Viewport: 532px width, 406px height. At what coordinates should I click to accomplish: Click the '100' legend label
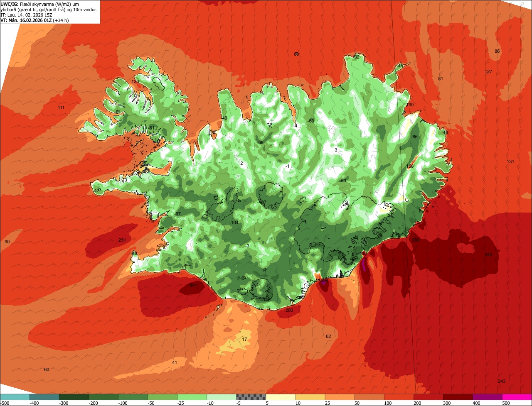pyautogui.click(x=387, y=403)
